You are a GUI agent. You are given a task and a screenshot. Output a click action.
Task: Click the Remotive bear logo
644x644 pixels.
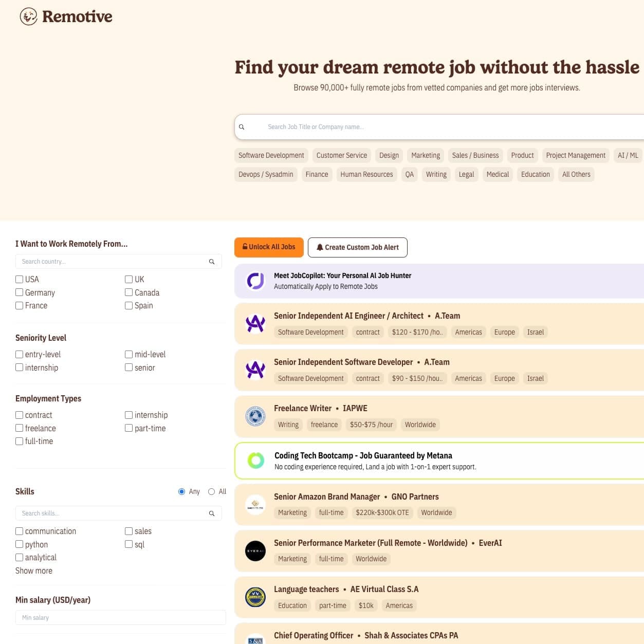point(27,16)
